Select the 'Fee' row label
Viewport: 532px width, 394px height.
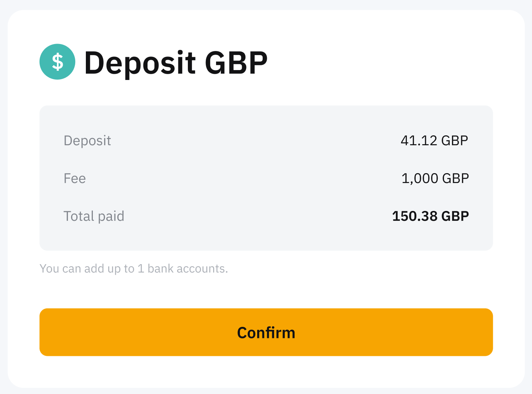(x=75, y=179)
